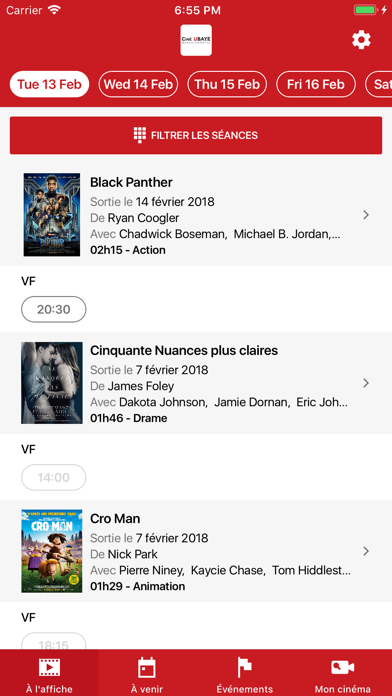Select the Thu 15 Feb date pill
Viewport: 392px width, 696px height.
[x=227, y=84]
